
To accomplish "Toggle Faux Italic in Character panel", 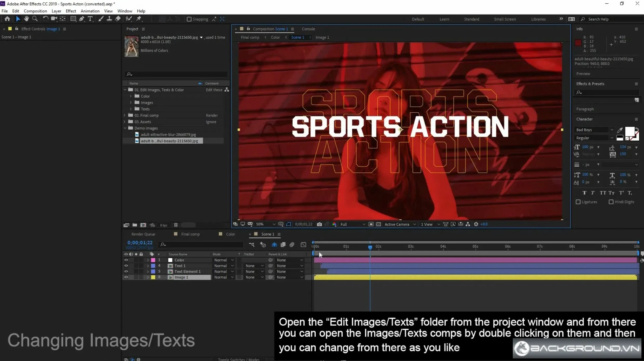I will pos(593,193).
